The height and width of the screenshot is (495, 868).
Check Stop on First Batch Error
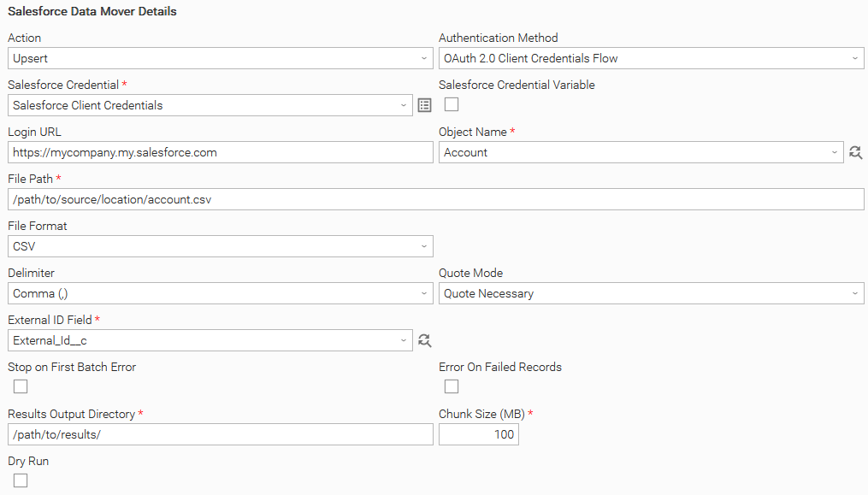(21, 386)
